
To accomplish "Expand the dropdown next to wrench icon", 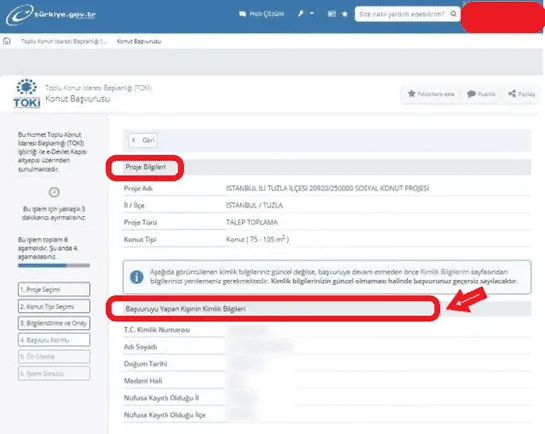I will click(x=312, y=14).
